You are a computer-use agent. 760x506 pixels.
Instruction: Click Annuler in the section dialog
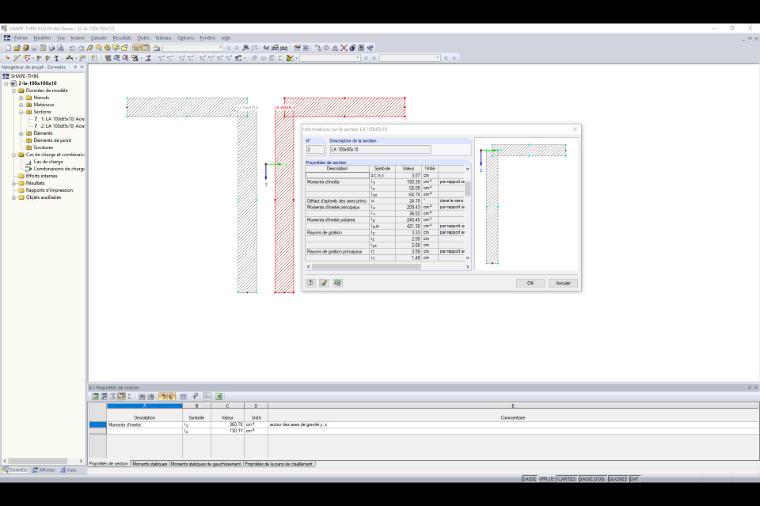click(x=563, y=283)
